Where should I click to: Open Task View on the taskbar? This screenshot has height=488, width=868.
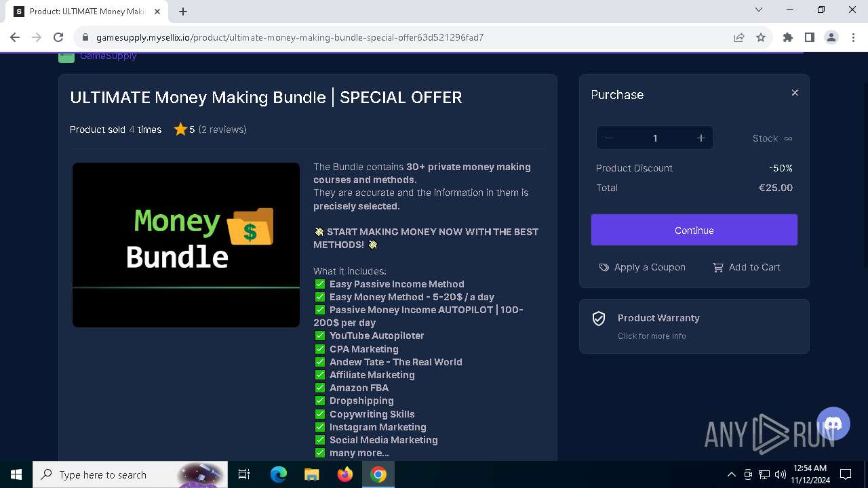click(x=244, y=474)
